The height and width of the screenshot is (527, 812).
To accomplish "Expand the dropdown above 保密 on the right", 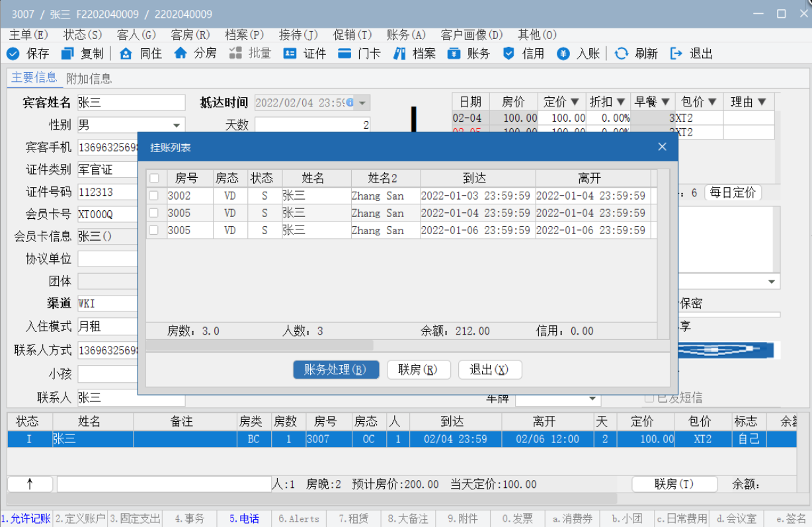I will coord(772,282).
